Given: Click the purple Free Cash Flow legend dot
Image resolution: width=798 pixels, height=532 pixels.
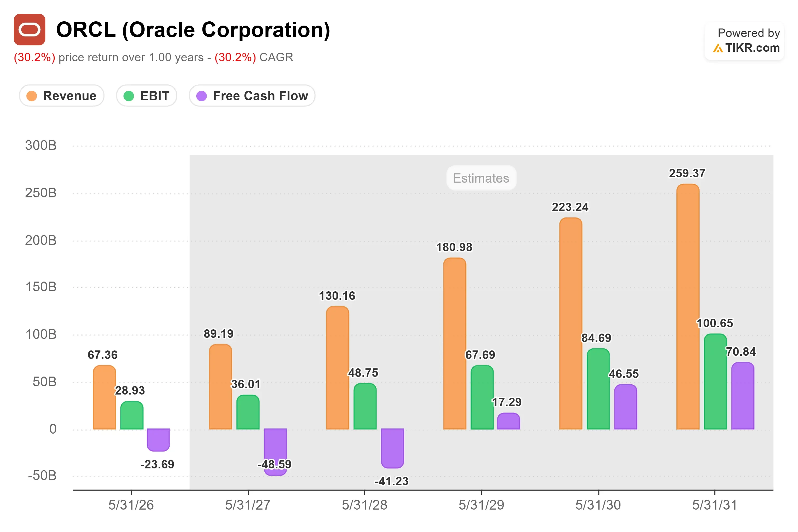Looking at the screenshot, I should pyautogui.click(x=202, y=96).
